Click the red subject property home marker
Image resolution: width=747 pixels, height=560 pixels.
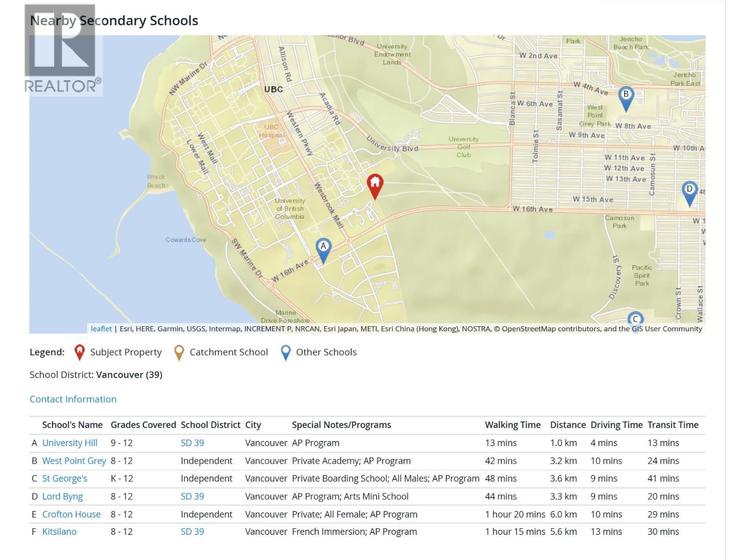tap(375, 186)
